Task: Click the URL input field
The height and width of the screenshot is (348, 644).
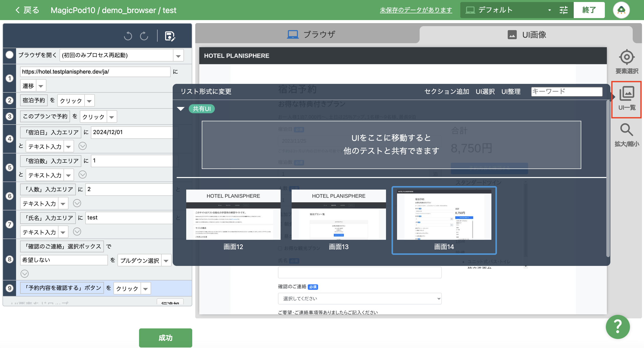Action: pyautogui.click(x=95, y=72)
